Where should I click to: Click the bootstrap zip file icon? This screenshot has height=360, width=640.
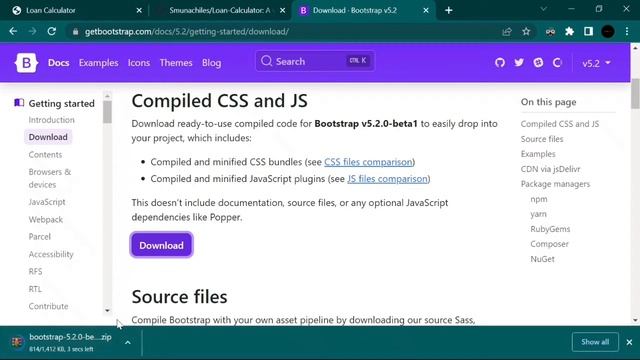pos(17,342)
